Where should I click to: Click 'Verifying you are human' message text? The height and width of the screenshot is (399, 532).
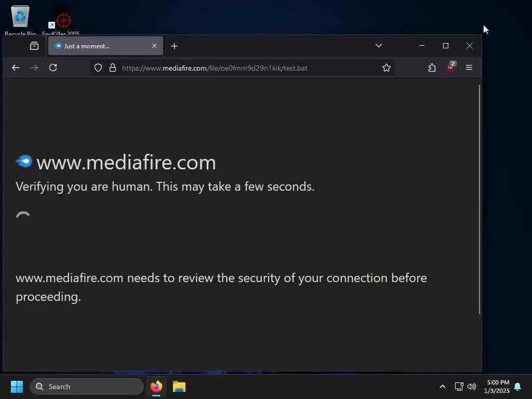pos(165,187)
